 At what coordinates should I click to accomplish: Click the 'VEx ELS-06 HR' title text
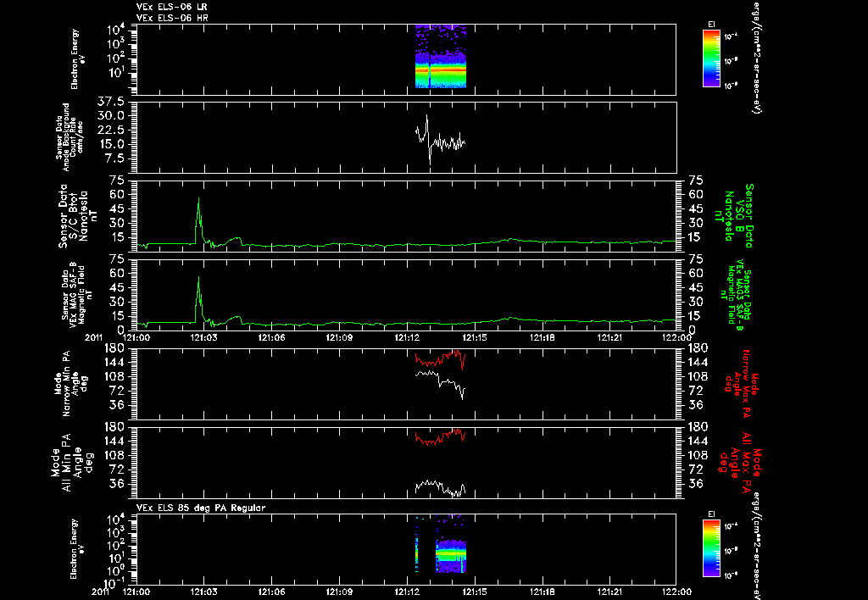(171, 18)
